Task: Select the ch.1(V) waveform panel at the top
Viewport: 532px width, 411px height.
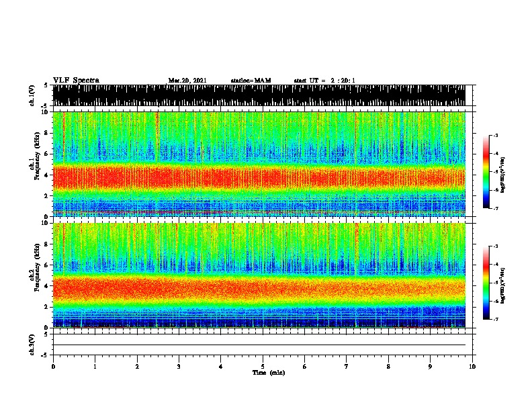Action: tap(259, 95)
